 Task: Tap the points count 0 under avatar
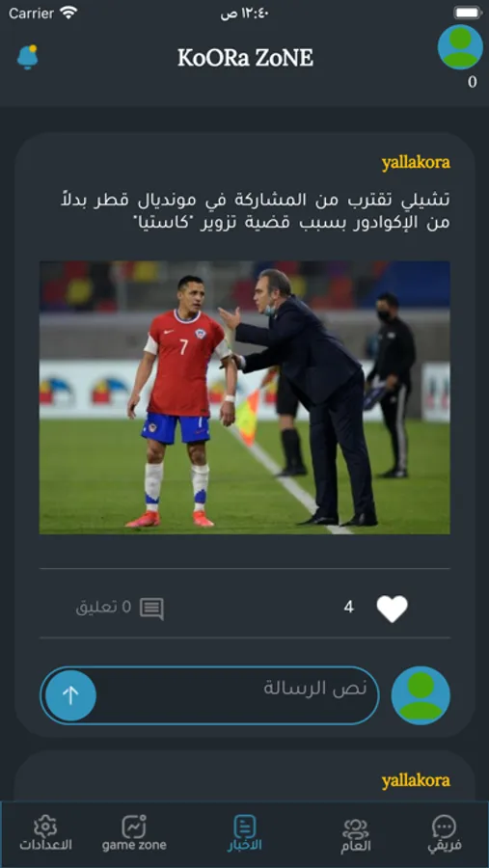click(x=472, y=82)
